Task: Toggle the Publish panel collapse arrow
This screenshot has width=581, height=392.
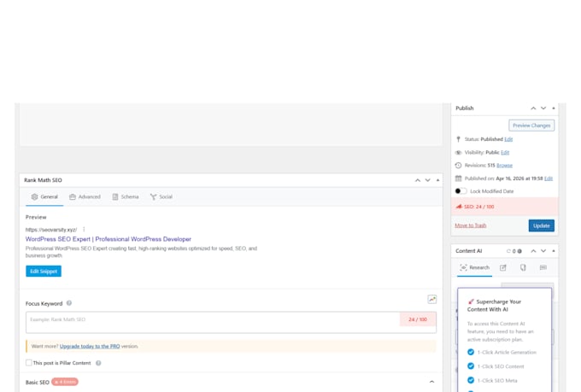Action: [554, 108]
